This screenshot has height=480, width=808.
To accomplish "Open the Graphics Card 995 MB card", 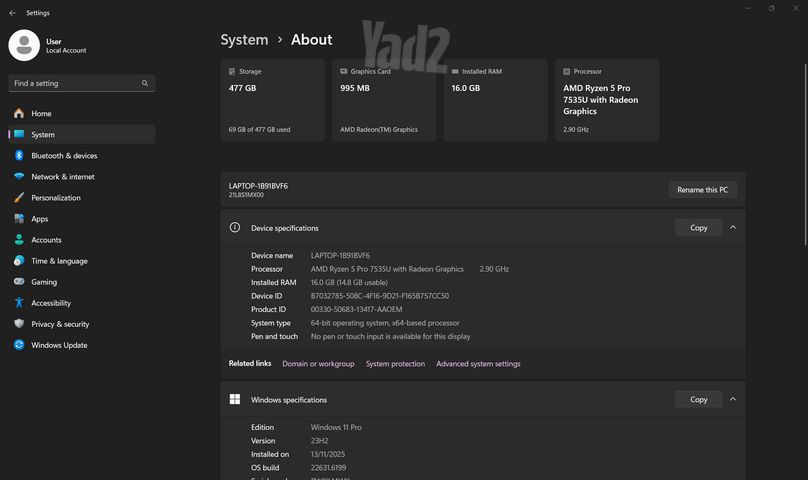I will click(384, 100).
